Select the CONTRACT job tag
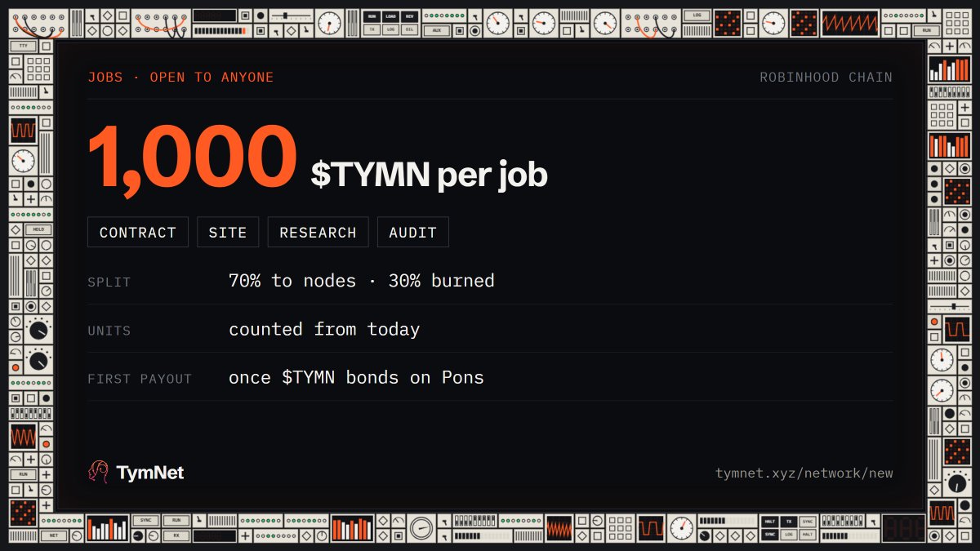Image resolution: width=980 pixels, height=551 pixels. (x=138, y=233)
